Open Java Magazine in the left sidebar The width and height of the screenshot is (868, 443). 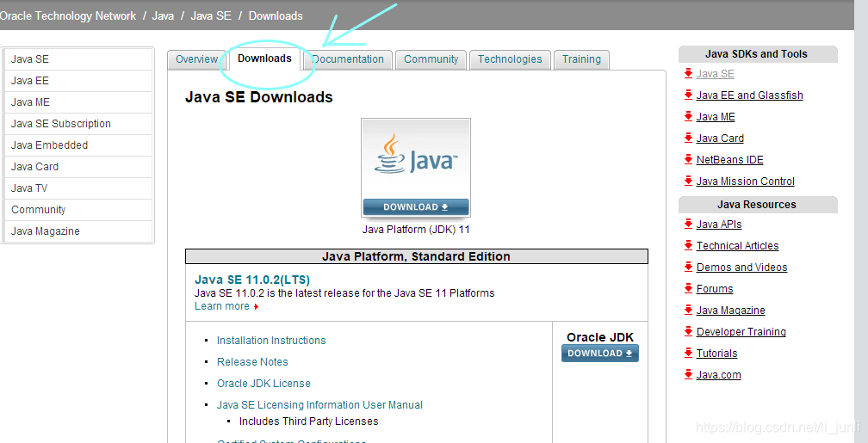[x=78, y=231]
